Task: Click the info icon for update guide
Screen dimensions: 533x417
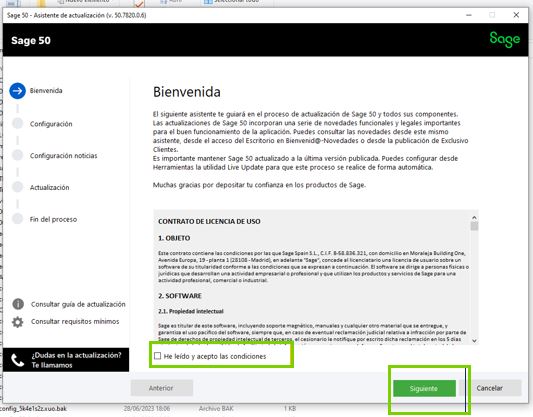Action: click(18, 304)
